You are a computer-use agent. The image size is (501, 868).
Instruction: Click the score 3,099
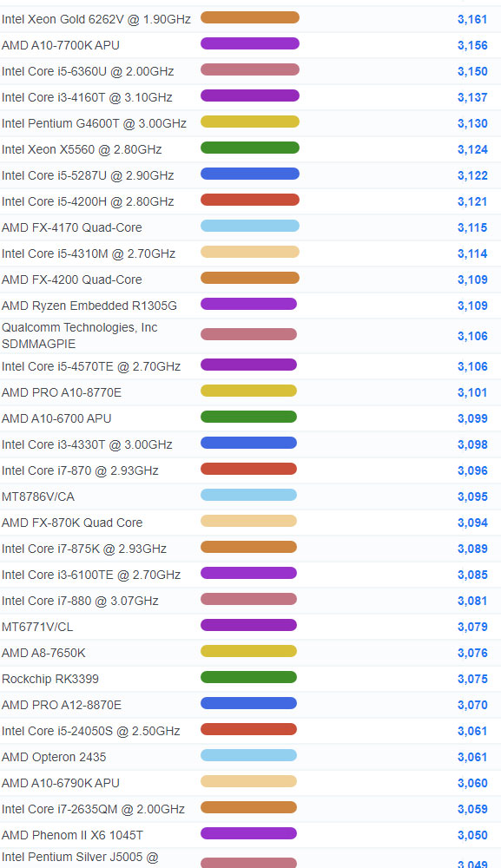coord(472,418)
